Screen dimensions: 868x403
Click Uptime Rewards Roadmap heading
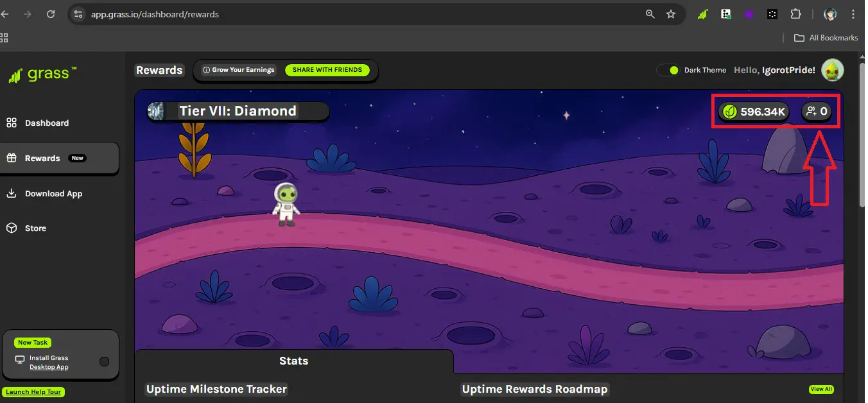click(534, 389)
